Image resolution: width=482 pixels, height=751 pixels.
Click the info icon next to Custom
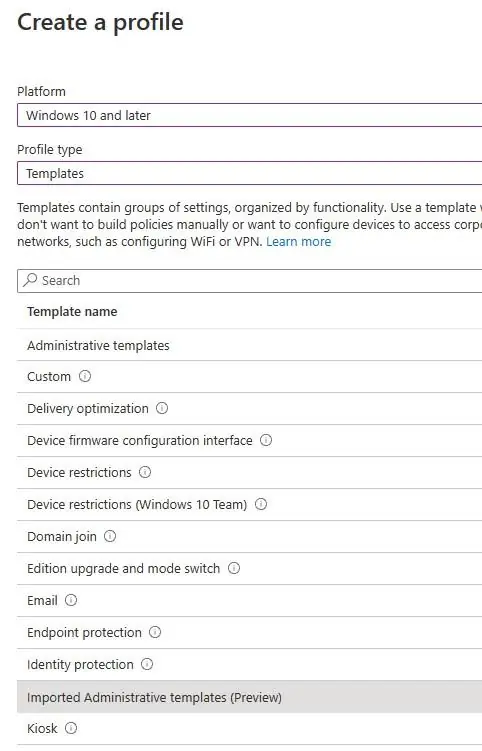85,376
